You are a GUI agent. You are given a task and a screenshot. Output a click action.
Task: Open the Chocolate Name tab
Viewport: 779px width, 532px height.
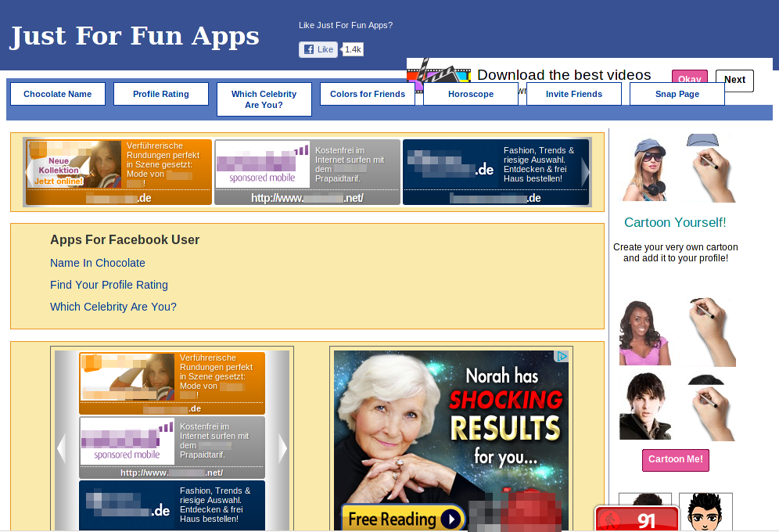[58, 94]
